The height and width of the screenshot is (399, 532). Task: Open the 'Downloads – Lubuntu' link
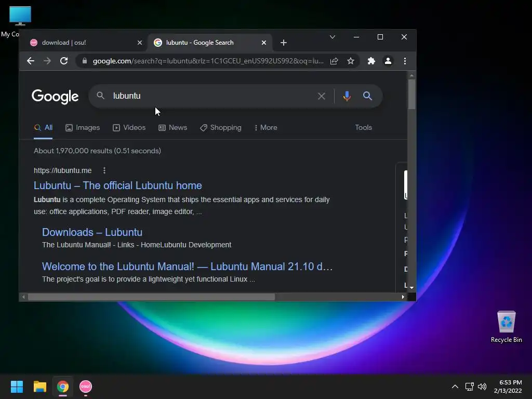(92, 232)
